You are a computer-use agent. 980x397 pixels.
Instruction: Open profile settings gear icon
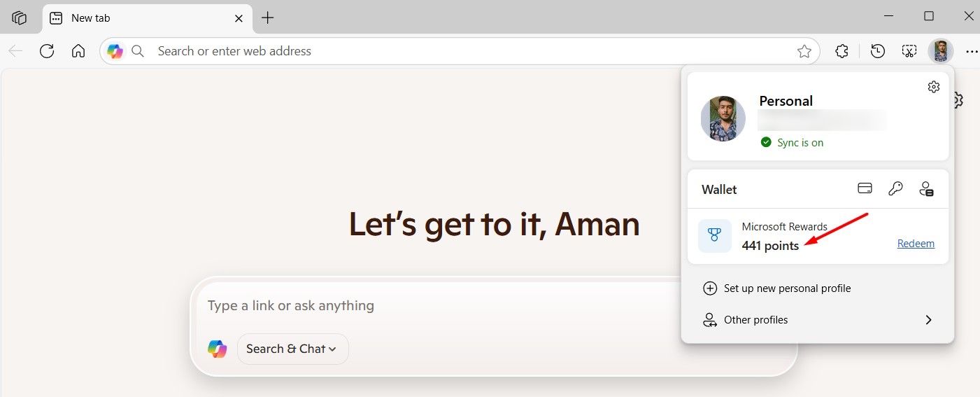click(934, 87)
